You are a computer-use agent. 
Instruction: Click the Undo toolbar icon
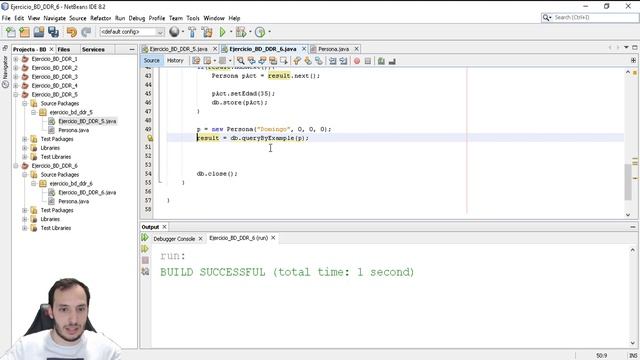71,32
